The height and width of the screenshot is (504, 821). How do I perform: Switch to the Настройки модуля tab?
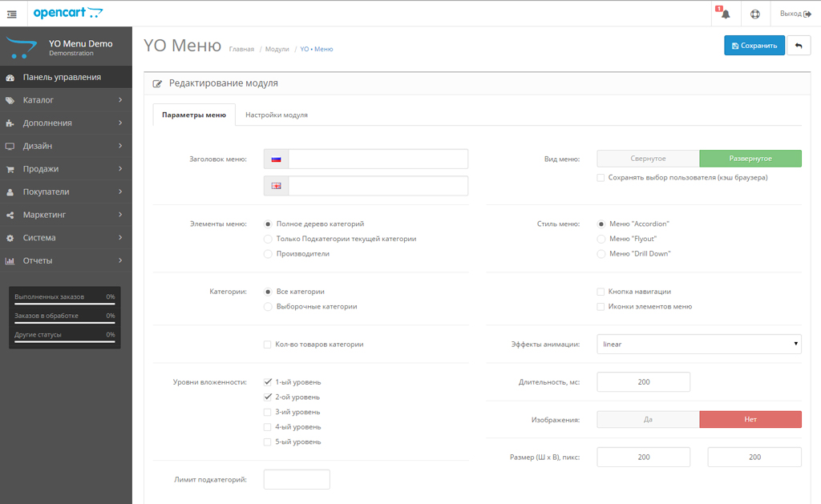tap(277, 115)
